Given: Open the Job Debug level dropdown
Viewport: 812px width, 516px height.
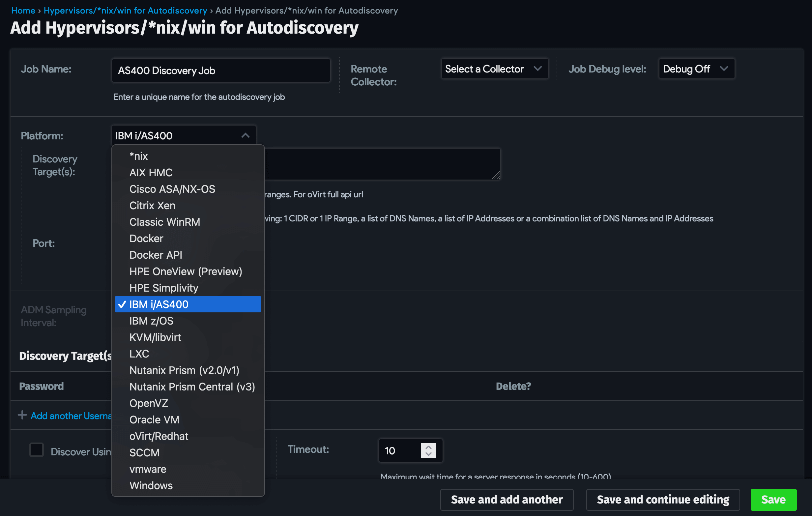Looking at the screenshot, I should tap(696, 69).
